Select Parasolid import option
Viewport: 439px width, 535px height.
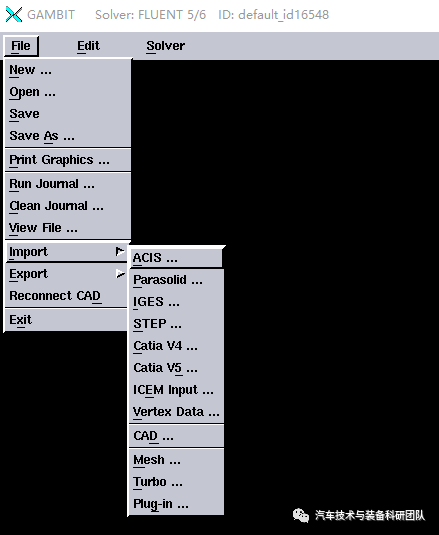click(176, 280)
